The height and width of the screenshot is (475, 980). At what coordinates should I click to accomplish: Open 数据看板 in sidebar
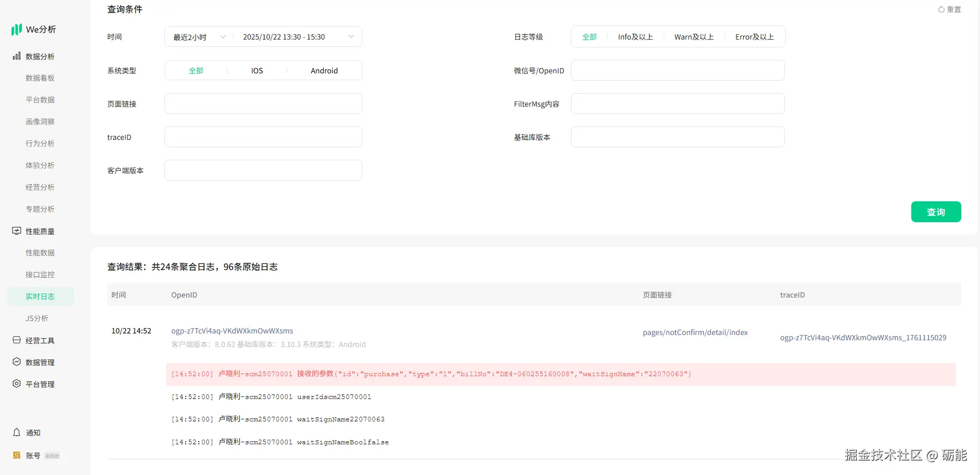40,78
